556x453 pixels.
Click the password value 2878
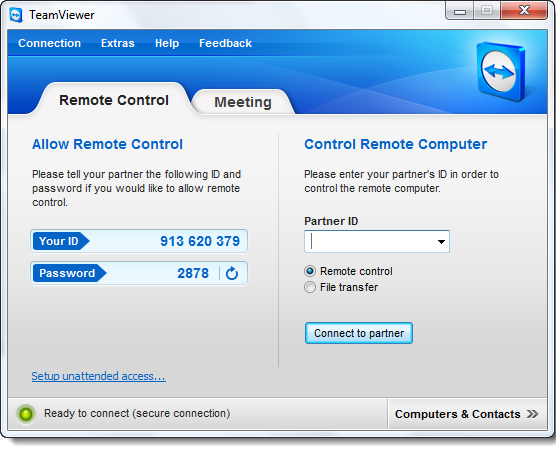(x=193, y=273)
